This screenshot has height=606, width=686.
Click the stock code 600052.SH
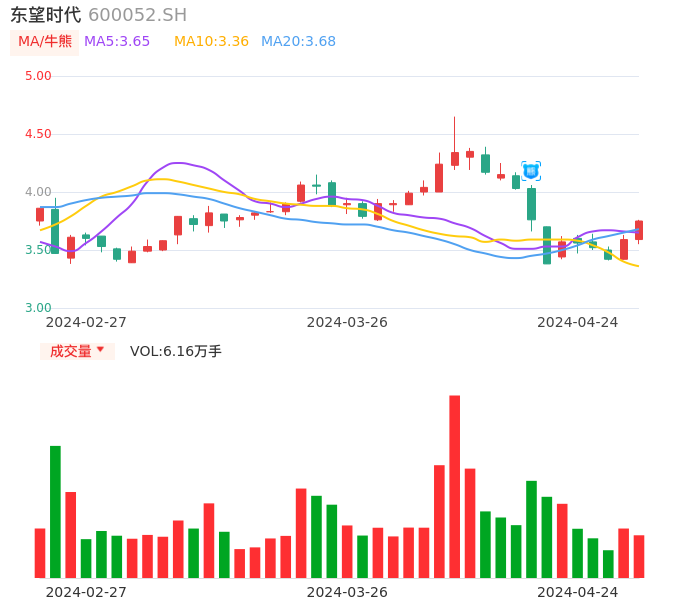coord(137,15)
